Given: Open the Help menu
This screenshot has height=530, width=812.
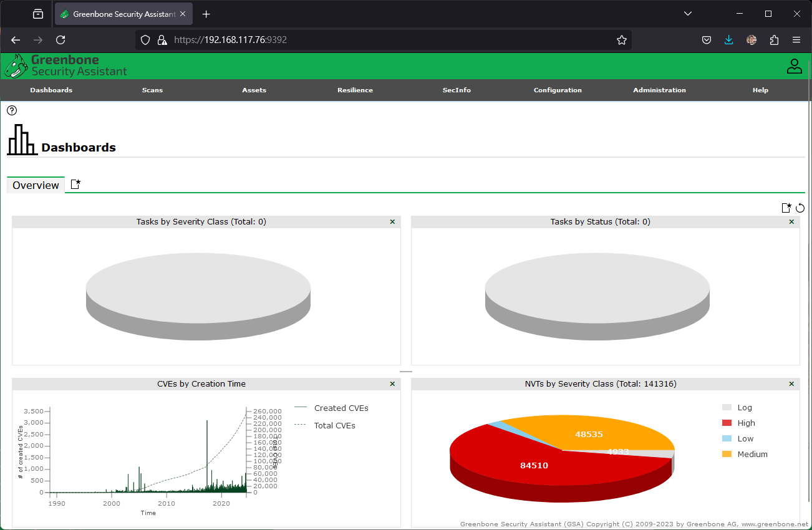Looking at the screenshot, I should click(x=760, y=90).
